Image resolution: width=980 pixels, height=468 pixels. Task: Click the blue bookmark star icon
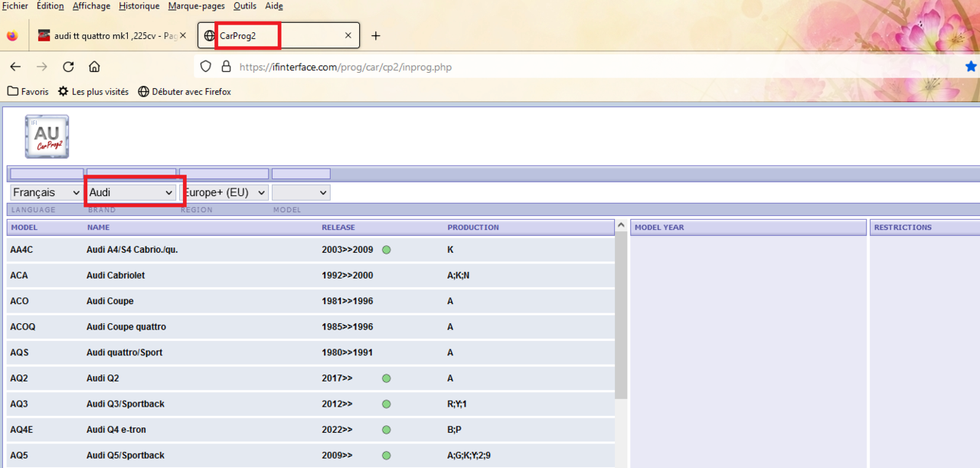(972, 67)
